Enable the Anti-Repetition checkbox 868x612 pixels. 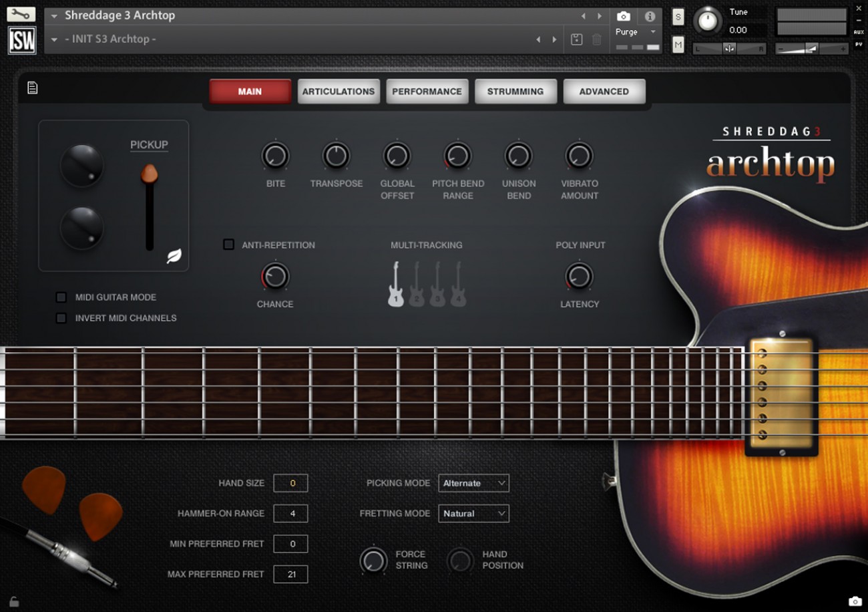point(228,245)
